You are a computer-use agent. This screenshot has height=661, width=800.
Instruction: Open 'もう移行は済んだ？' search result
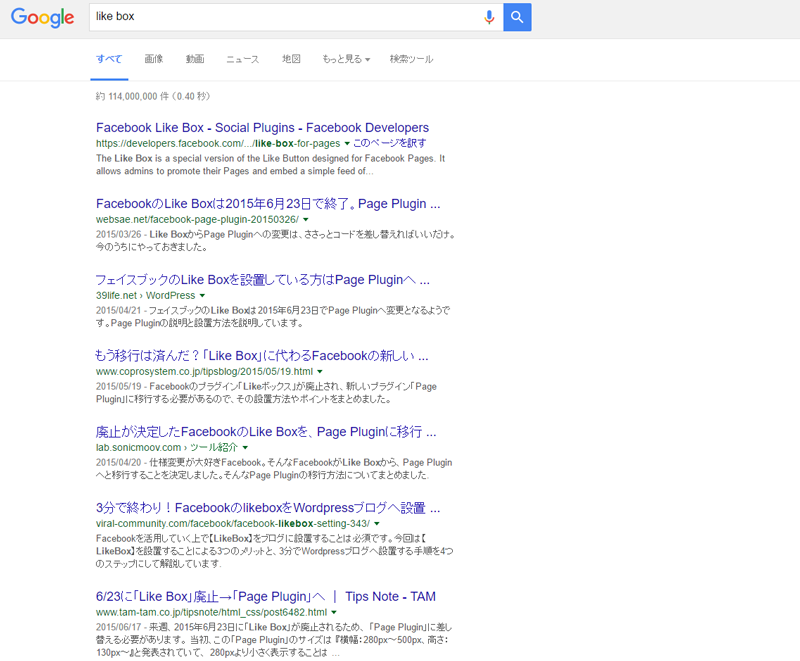[x=262, y=356]
